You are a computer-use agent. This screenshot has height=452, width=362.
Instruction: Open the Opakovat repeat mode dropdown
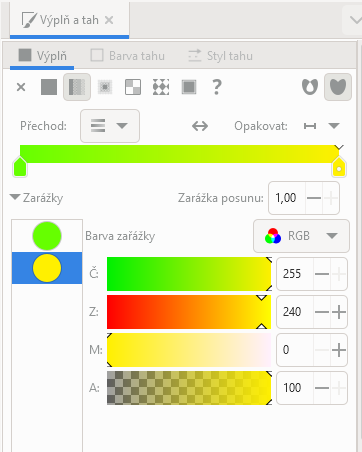pos(322,126)
